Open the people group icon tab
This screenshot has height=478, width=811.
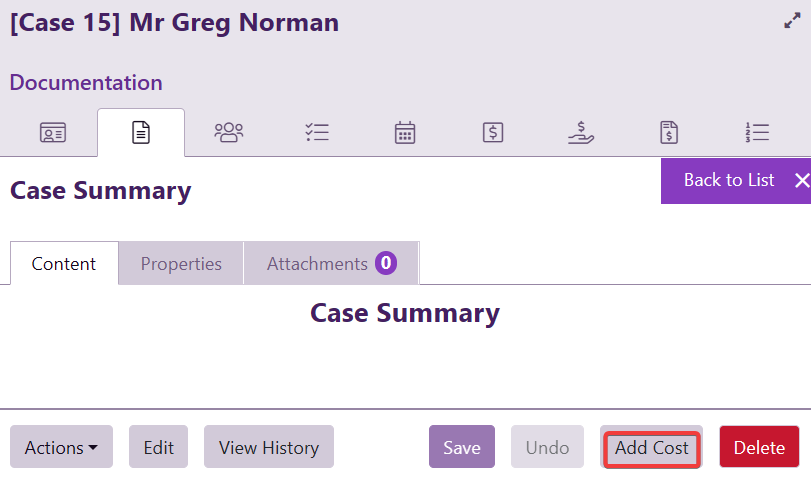pos(229,132)
